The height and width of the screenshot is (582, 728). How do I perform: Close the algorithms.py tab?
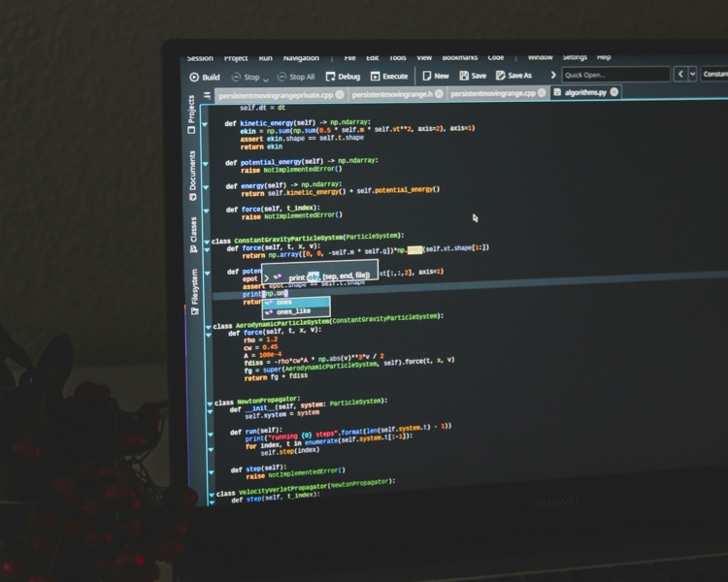tap(614, 92)
